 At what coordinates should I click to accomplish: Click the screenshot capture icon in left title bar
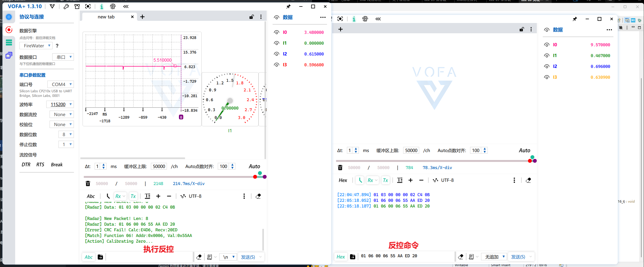point(88,6)
